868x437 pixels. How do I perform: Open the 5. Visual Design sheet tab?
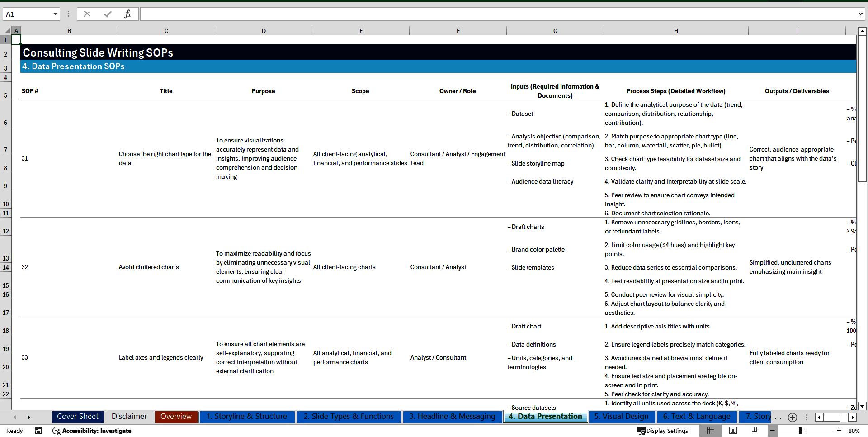tap(622, 417)
